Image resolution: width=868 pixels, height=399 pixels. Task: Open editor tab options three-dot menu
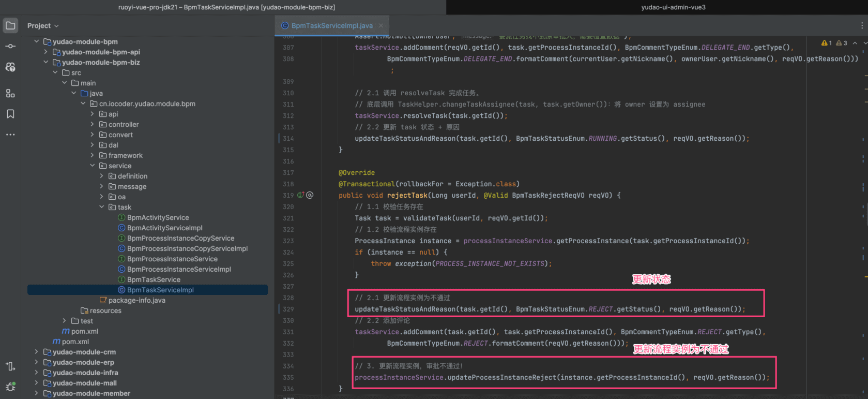862,25
